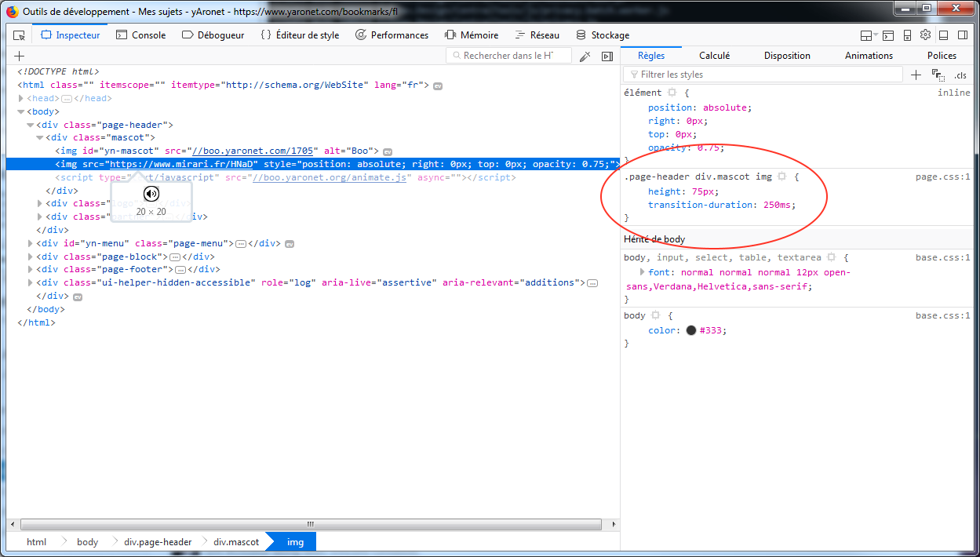Toggle the inspector side pane

(607, 56)
